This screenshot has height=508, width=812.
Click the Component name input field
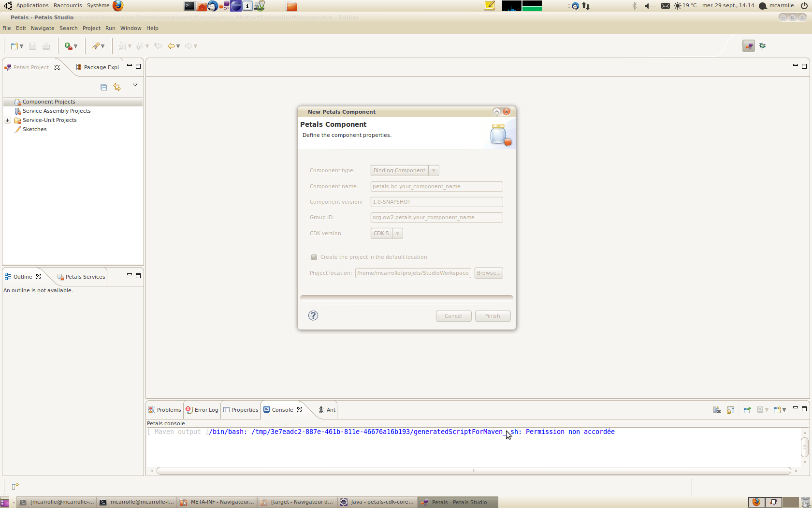pos(436,186)
